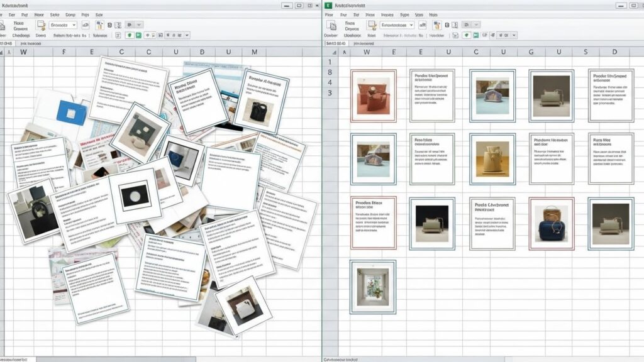The width and height of the screenshot is (644, 362).
Task: Click the name box in right window
Action: 335,44
